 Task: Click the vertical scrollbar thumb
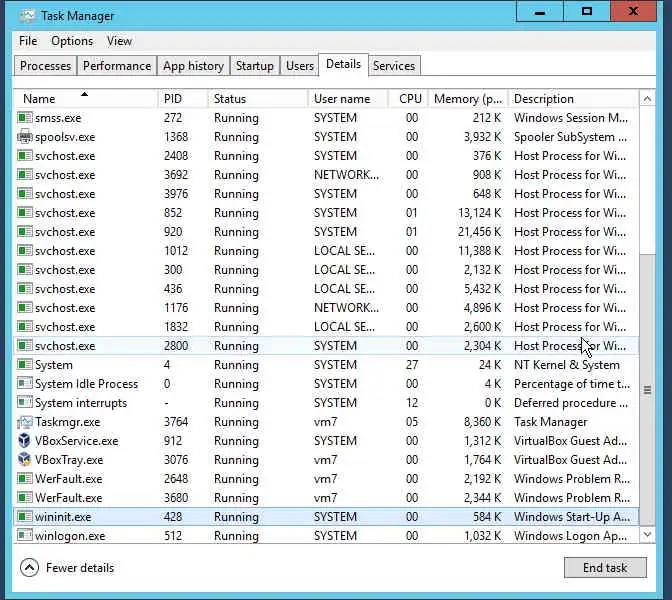coord(647,390)
